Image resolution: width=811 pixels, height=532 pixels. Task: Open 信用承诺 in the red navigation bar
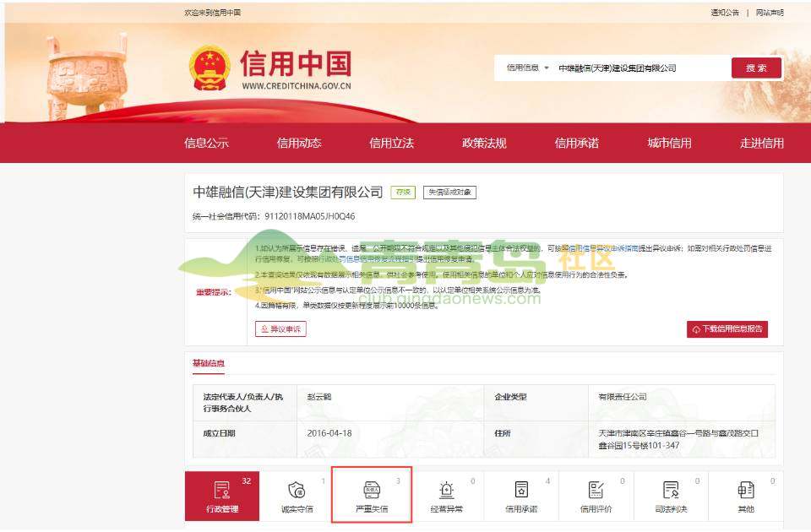coord(577,144)
